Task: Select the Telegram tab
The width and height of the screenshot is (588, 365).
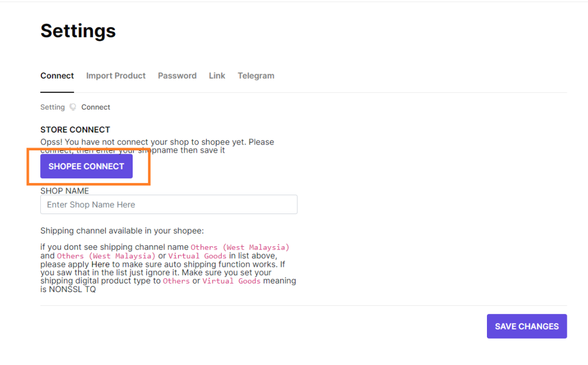Action: [x=256, y=76]
